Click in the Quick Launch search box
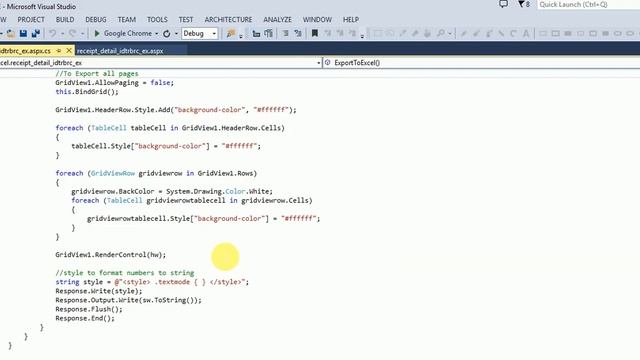This screenshot has width=640, height=360. coord(588,4)
